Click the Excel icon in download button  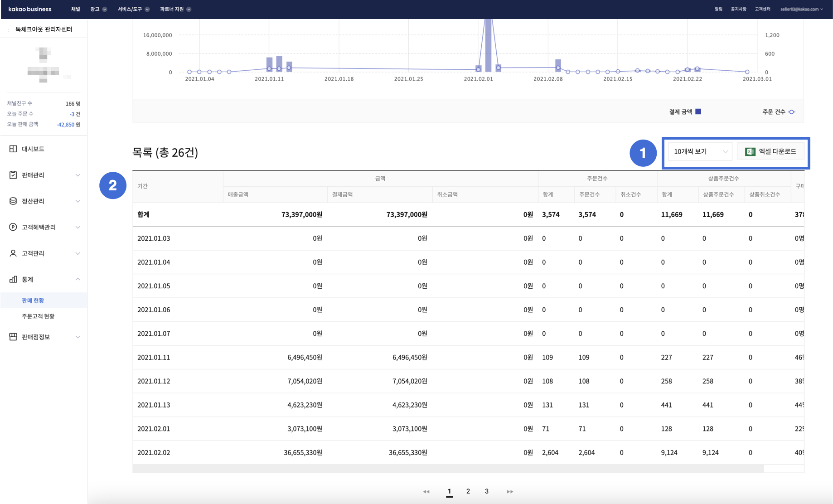click(x=750, y=151)
